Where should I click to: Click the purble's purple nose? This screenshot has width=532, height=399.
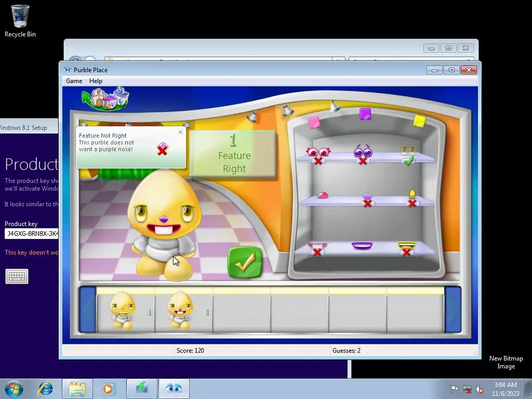click(164, 219)
